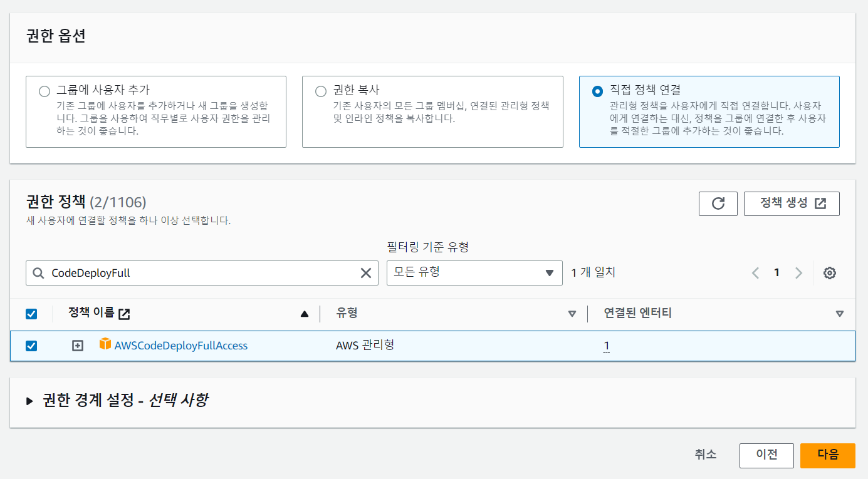Uncheck AWSCodeDeployFullAccess row checkbox
The height and width of the screenshot is (479, 868).
click(x=31, y=346)
